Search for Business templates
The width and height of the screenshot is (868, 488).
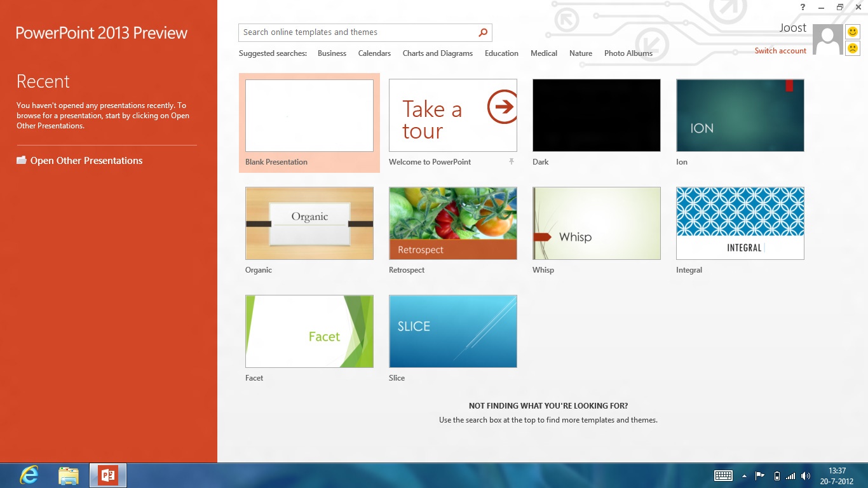coord(332,53)
